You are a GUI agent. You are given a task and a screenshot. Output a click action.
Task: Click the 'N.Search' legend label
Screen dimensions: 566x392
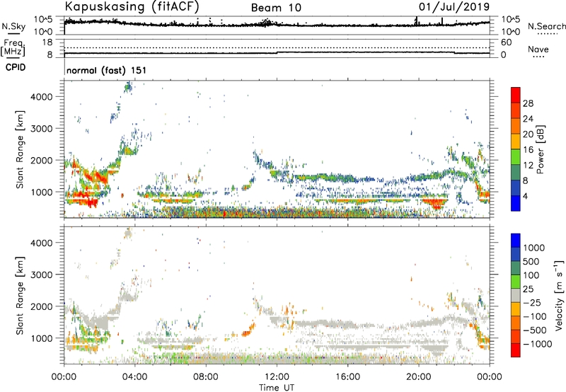[547, 26]
